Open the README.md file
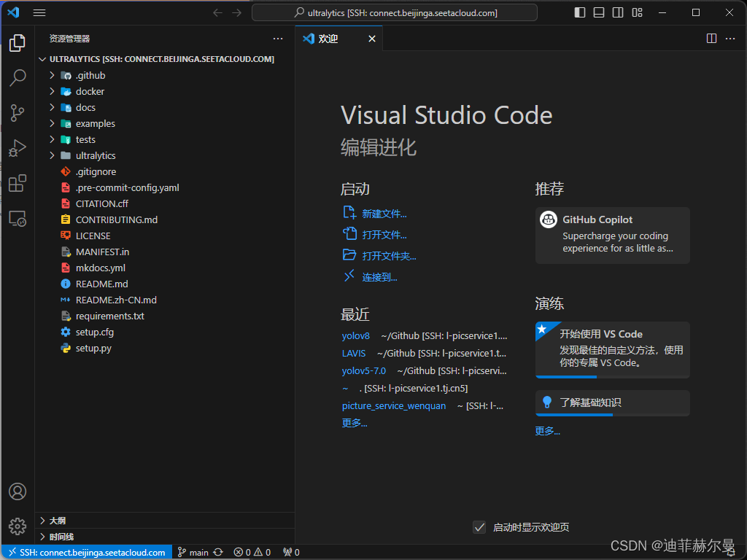 (165, 284)
